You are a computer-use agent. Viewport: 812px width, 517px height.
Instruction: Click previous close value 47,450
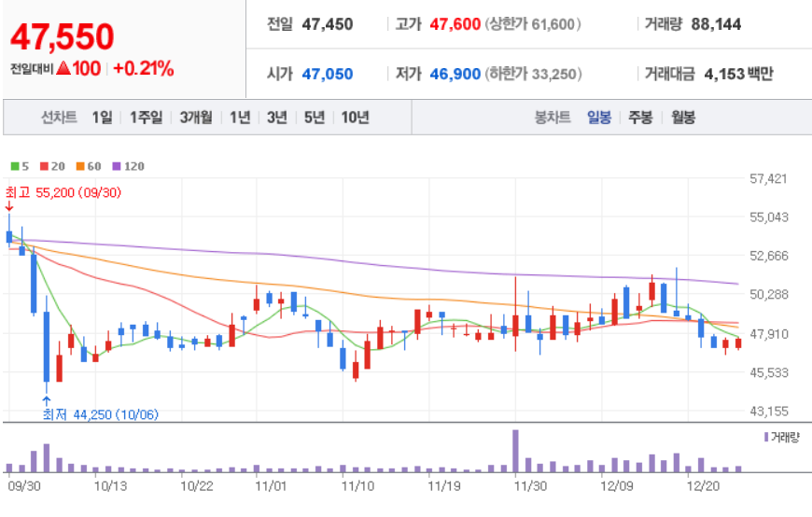pyautogui.click(x=328, y=24)
